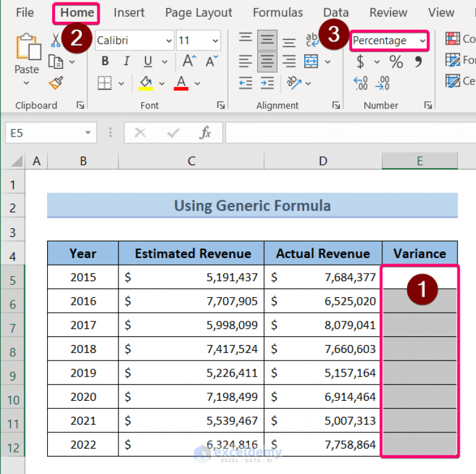Increase indent in Alignment group
The width and height of the screenshot is (476, 474).
coord(267,83)
